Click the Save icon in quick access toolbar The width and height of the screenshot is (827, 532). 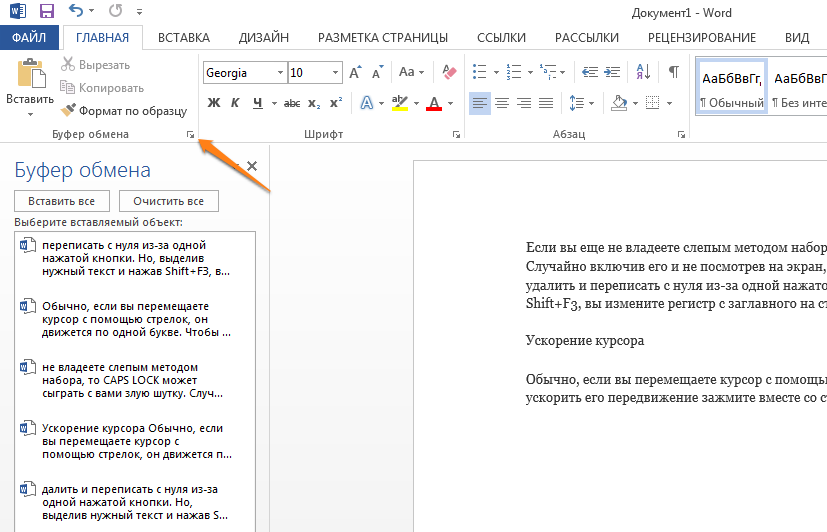click(47, 11)
